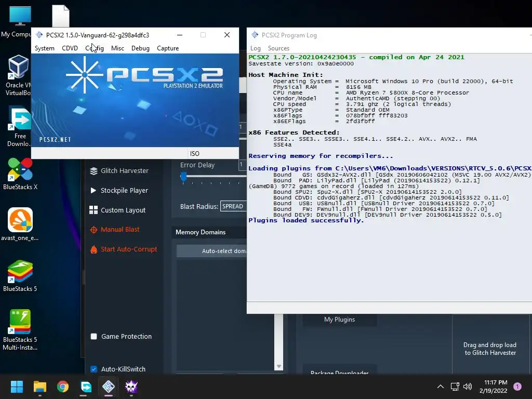The width and height of the screenshot is (532, 399).
Task: Switch to PCSX2 taskbar icon
Action: pos(109,387)
